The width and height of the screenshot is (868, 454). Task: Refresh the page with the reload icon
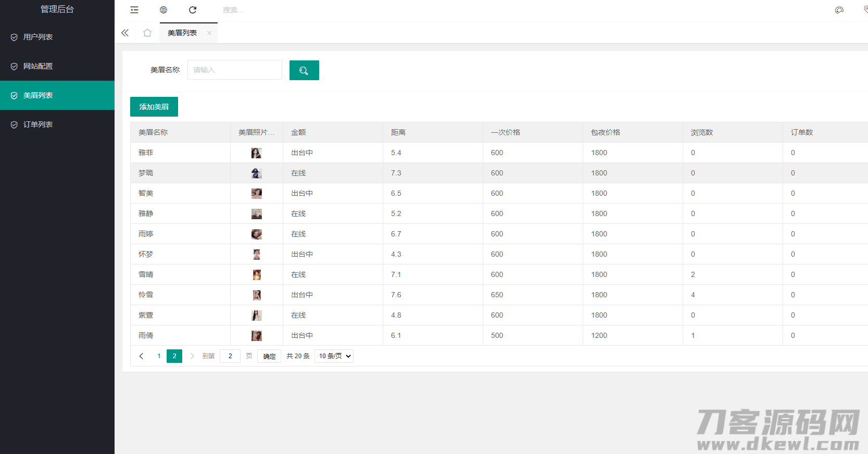[x=193, y=10]
